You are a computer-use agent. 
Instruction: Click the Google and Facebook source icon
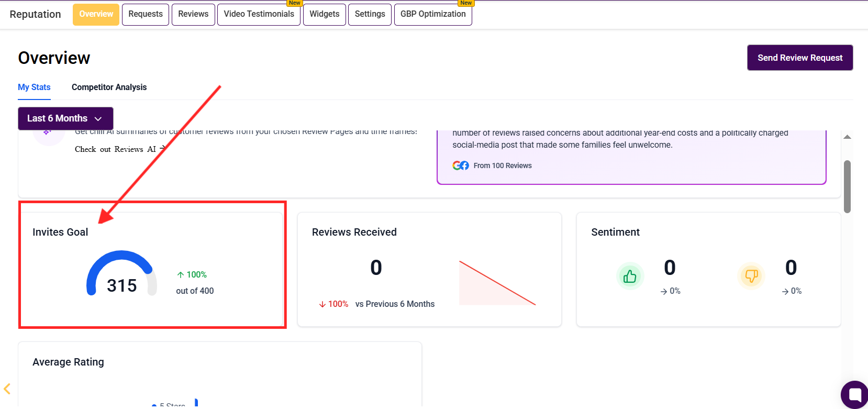461,165
